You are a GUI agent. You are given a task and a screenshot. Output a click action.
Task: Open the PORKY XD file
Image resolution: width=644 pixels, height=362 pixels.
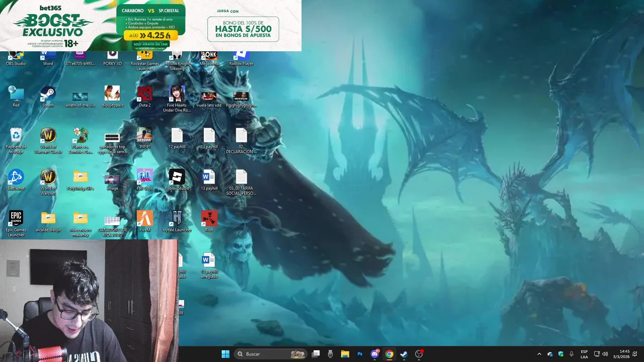point(112,59)
